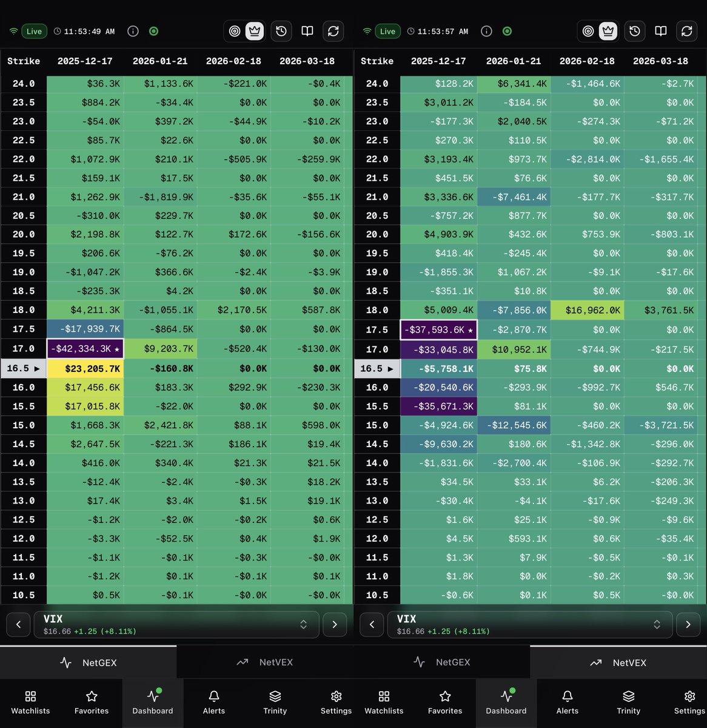
Task: Refresh data using the circular refresh icon
Action: (x=333, y=31)
